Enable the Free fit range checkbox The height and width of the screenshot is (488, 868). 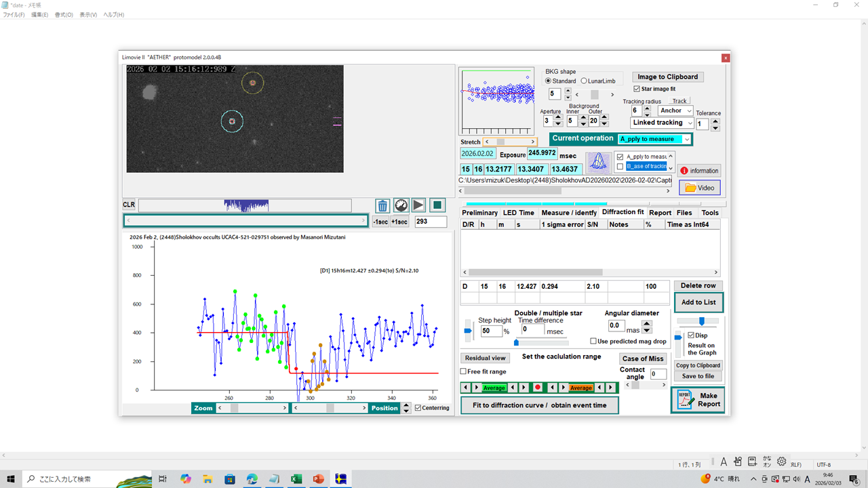click(463, 371)
